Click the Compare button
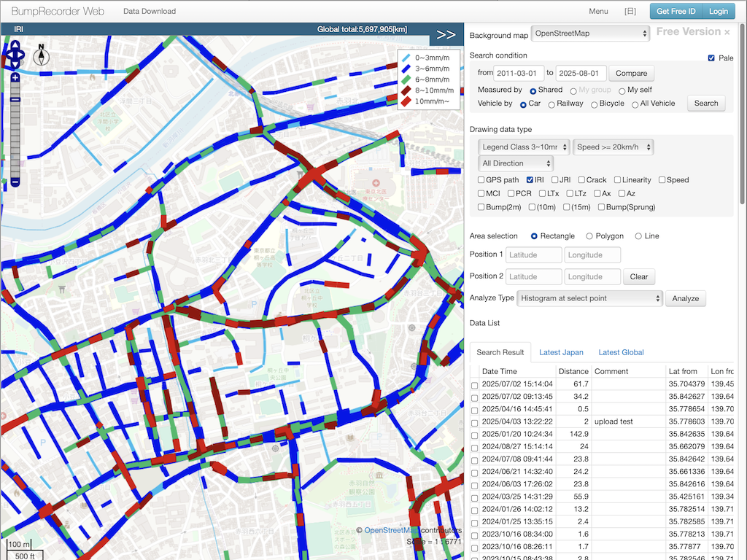Image resolution: width=747 pixels, height=560 pixels. point(631,74)
